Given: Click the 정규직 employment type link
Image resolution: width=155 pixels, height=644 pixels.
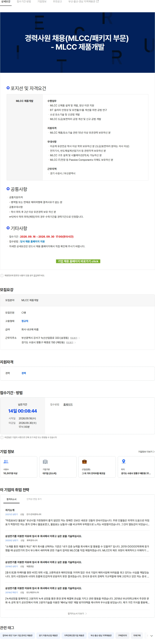Looking at the screenshot, I should tap(25, 321).
